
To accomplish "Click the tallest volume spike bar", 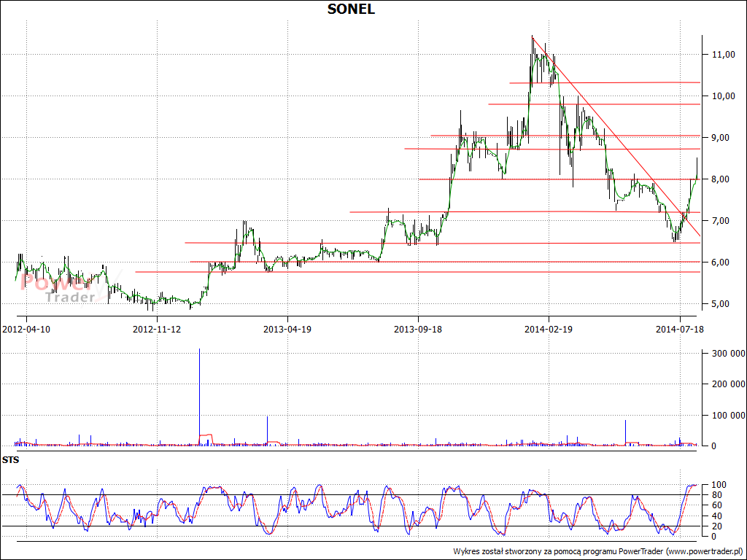I will click(199, 397).
